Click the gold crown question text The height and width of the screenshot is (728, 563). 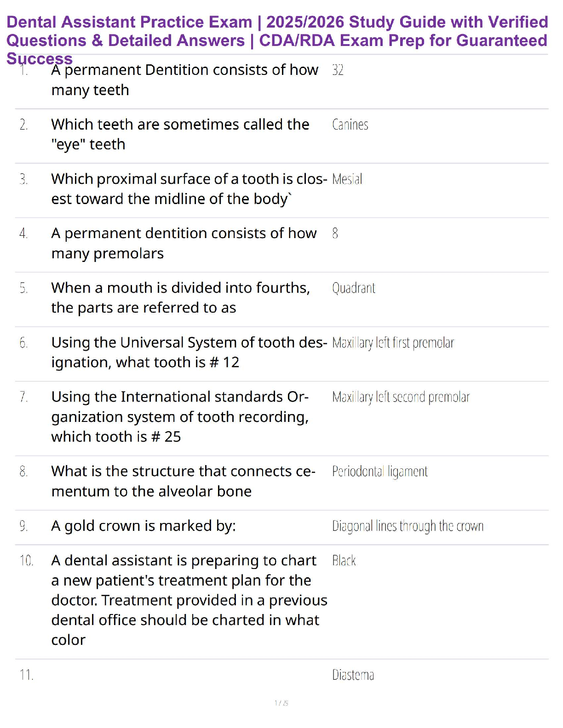(143, 526)
